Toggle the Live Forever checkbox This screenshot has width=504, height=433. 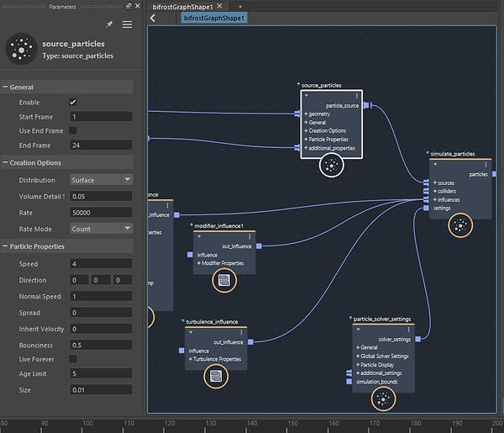tap(73, 359)
